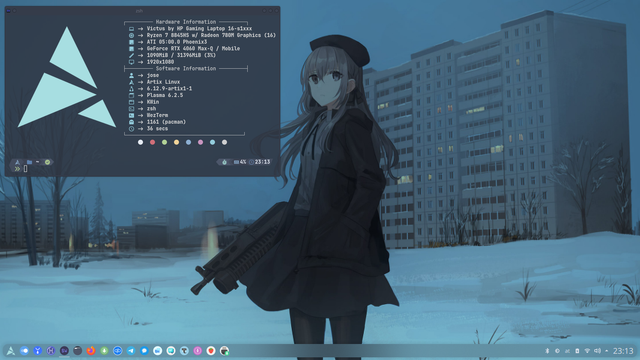Close the zsh terminal window
This screenshot has height=360, width=640.
(276, 11)
